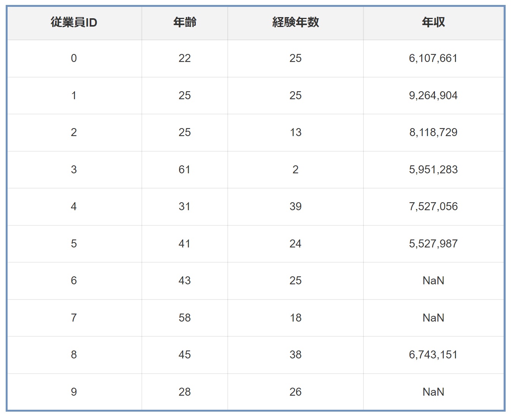514x420 pixels.
Task: Select the 従業員ID cell showing 0
Action: coord(74,59)
